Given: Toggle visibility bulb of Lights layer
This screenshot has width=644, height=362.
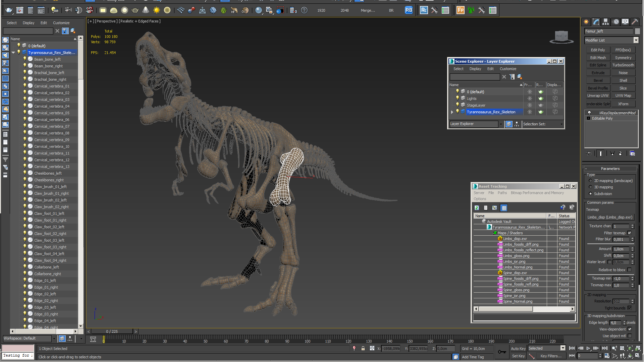Looking at the screenshot, I should click(457, 98).
